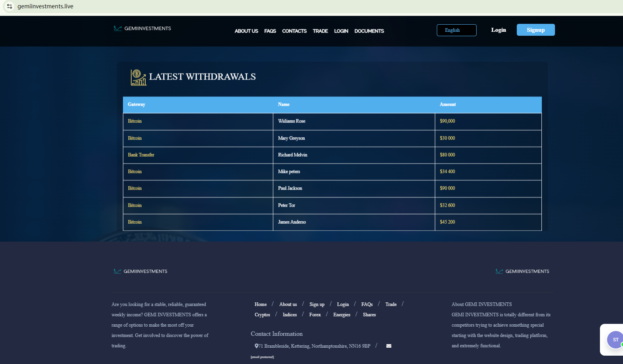
Task: Click the map pin icon by the address
Action: click(x=256, y=346)
